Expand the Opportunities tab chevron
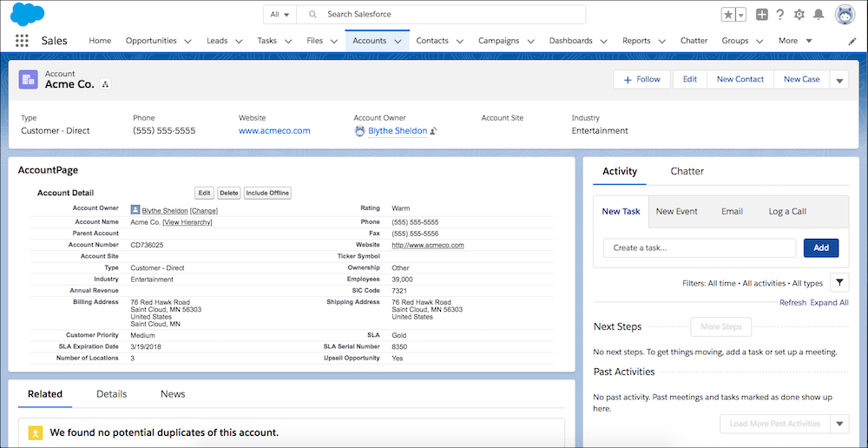868x448 pixels. click(187, 41)
